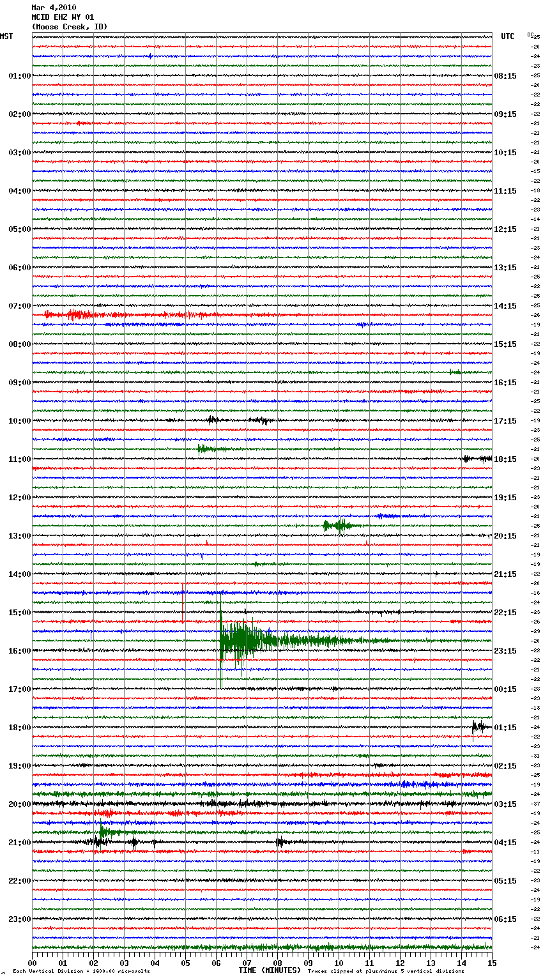Click the Each Vertical Division = 1600.00 microvolts note

pos(82,971)
